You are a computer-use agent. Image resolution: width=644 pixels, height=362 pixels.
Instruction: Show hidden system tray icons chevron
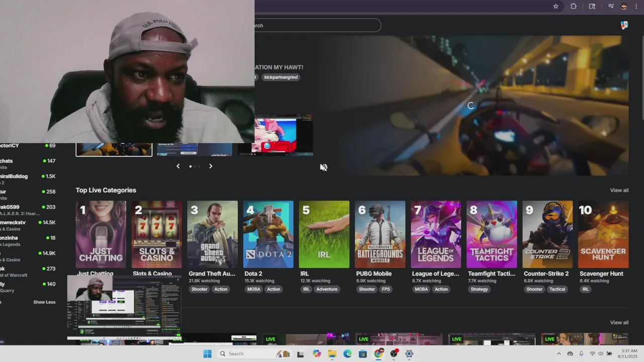click(x=558, y=354)
